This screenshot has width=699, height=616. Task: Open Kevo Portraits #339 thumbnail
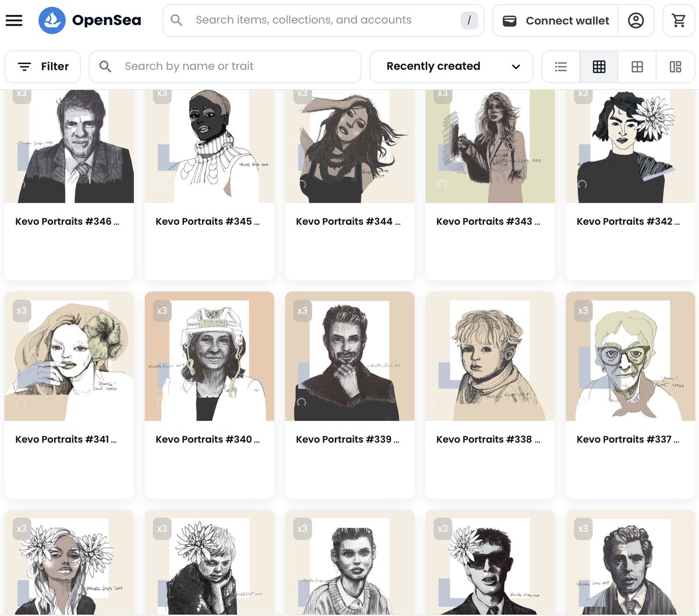tap(349, 356)
